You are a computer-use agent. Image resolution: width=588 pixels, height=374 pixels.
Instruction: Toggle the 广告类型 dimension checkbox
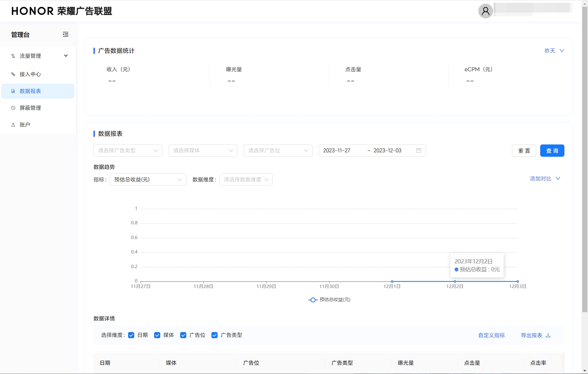tap(214, 335)
